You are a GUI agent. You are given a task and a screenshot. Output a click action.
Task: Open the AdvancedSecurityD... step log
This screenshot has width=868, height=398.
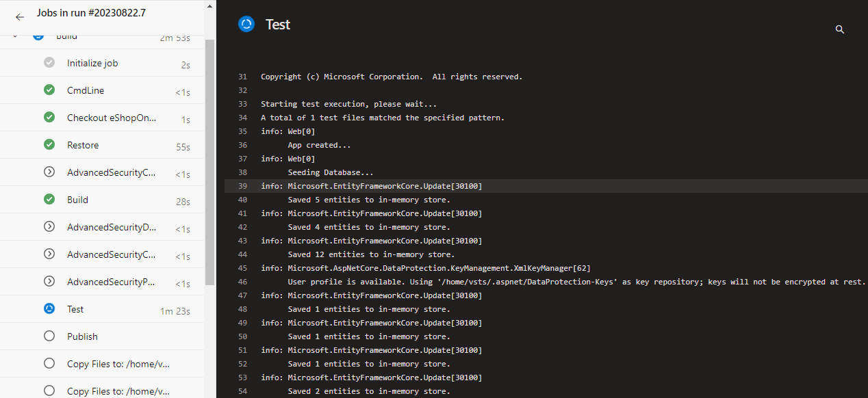[102, 227]
